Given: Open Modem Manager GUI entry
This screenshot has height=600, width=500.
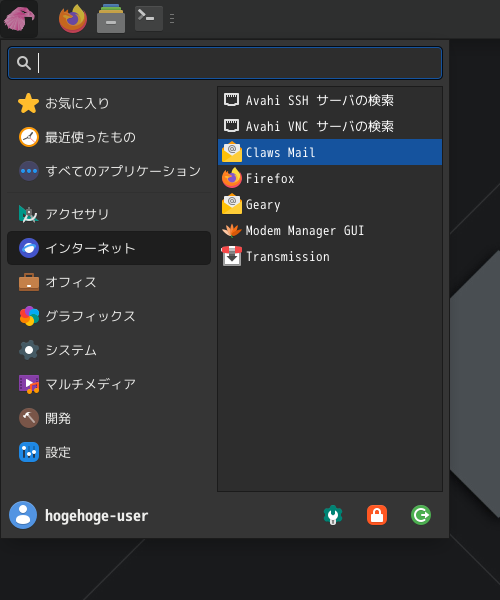Looking at the screenshot, I should click(x=330, y=230).
